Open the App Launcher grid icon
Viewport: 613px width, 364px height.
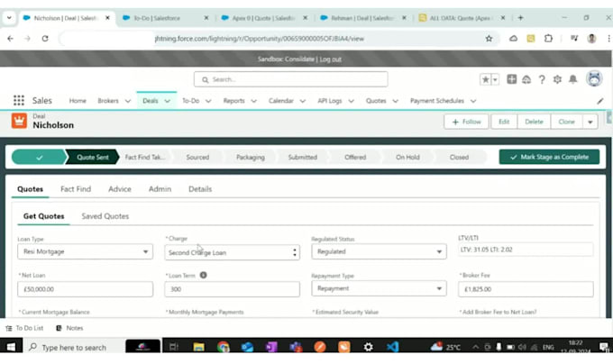[x=18, y=100]
